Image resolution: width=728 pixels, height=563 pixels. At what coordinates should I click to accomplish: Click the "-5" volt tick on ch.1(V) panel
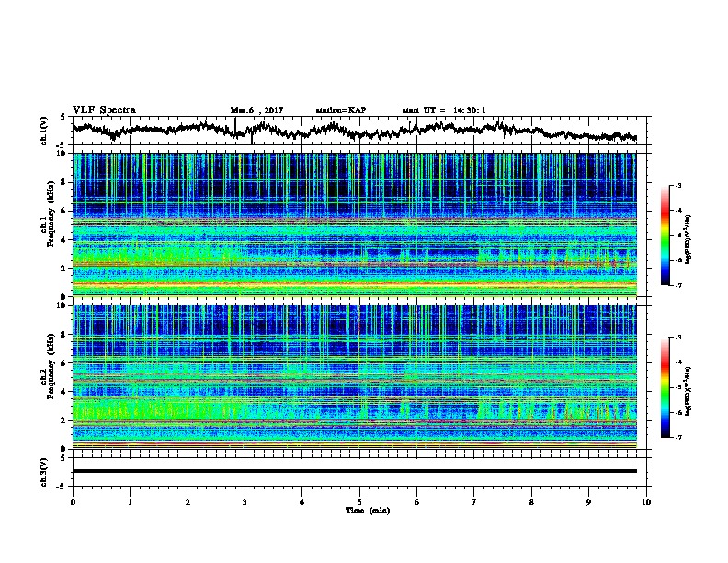click(61, 144)
